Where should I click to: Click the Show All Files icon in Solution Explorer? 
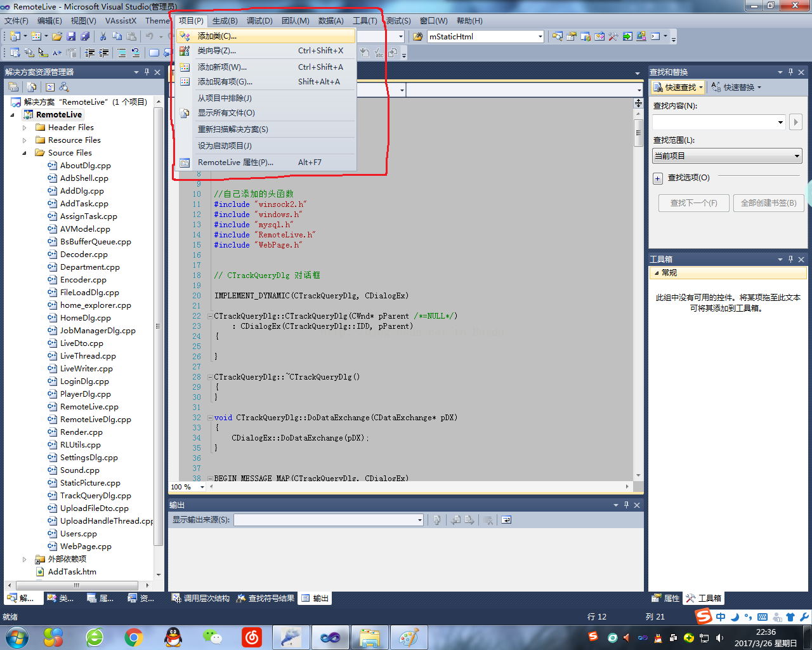pos(32,87)
